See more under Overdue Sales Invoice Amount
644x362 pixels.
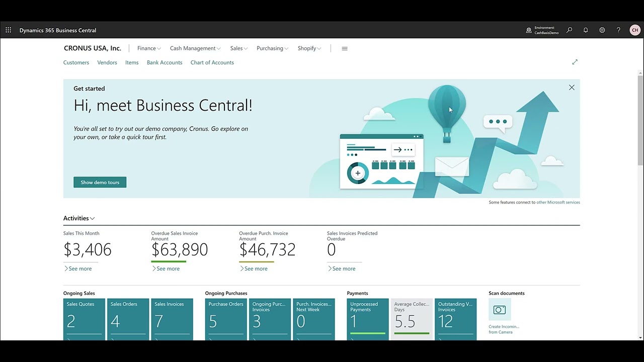tap(166, 268)
